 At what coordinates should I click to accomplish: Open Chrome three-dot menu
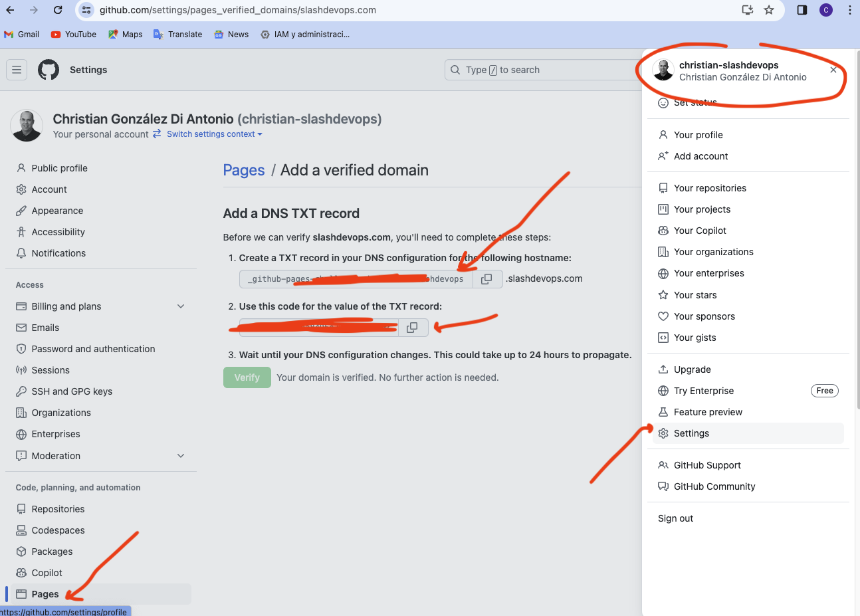pyautogui.click(x=850, y=10)
